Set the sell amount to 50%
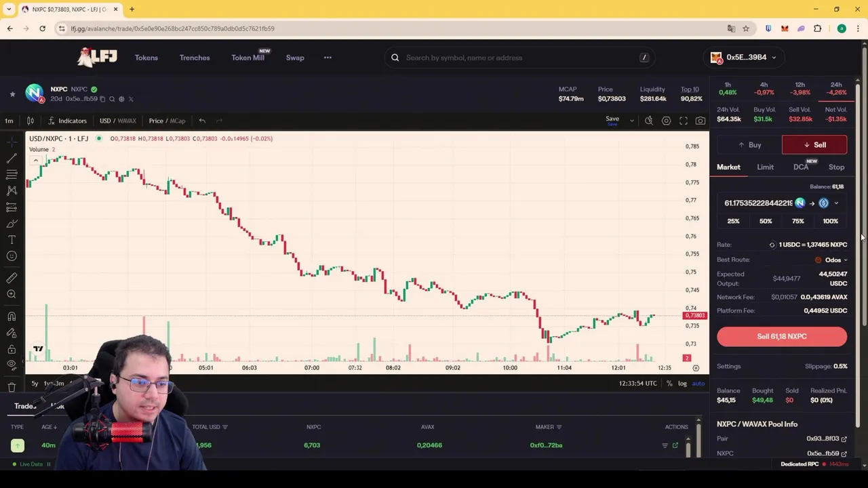Image resolution: width=868 pixels, height=488 pixels. (x=766, y=221)
